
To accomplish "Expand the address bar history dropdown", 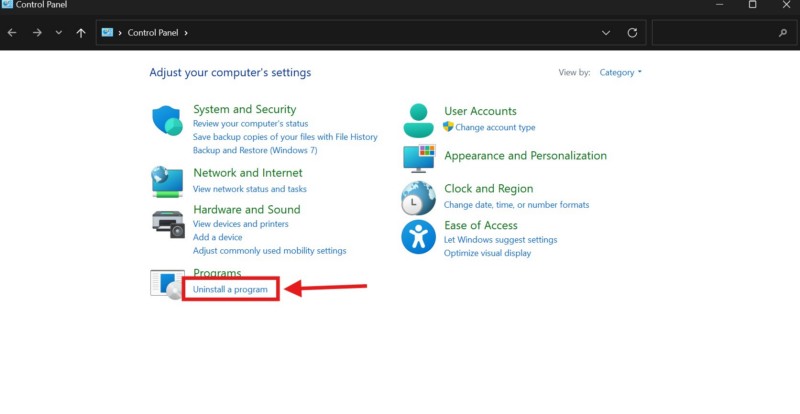I will pyautogui.click(x=606, y=33).
